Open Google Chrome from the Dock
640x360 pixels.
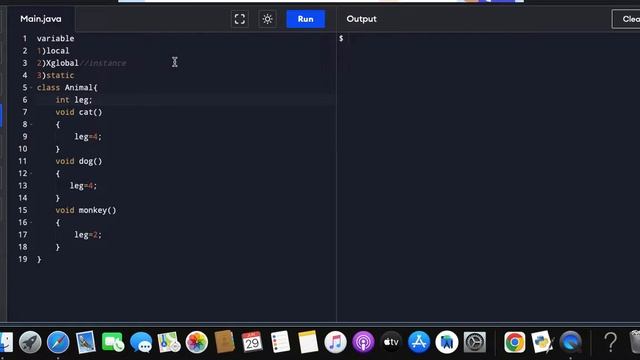515,342
